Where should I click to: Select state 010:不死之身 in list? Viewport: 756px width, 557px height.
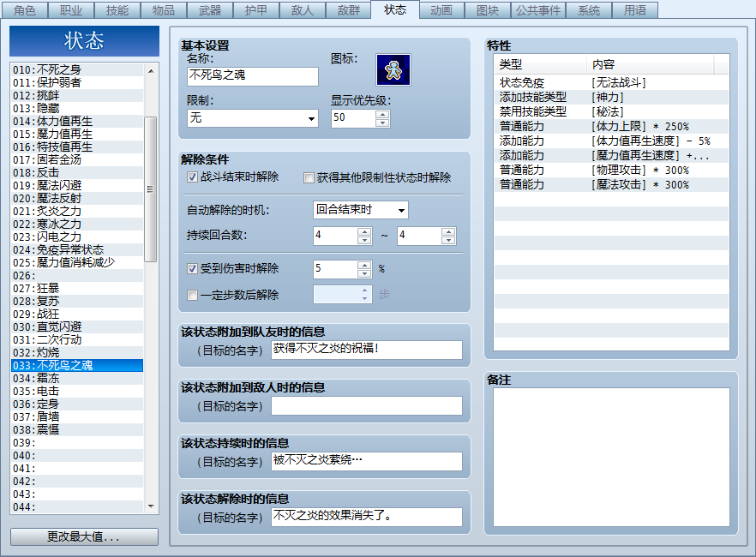[x=77, y=70]
